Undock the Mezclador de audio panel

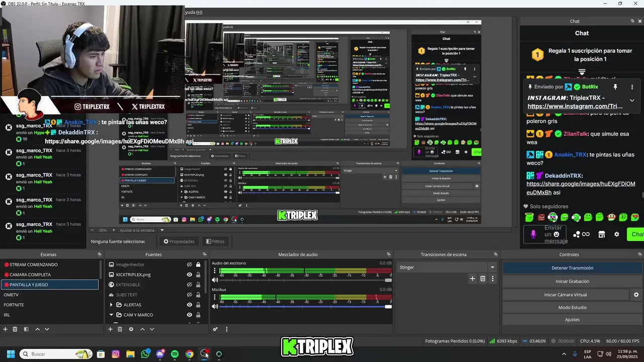[x=388, y=254]
